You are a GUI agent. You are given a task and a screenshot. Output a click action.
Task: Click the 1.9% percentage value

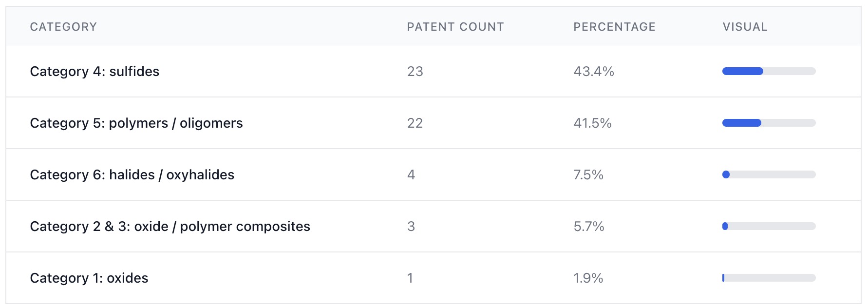click(588, 278)
